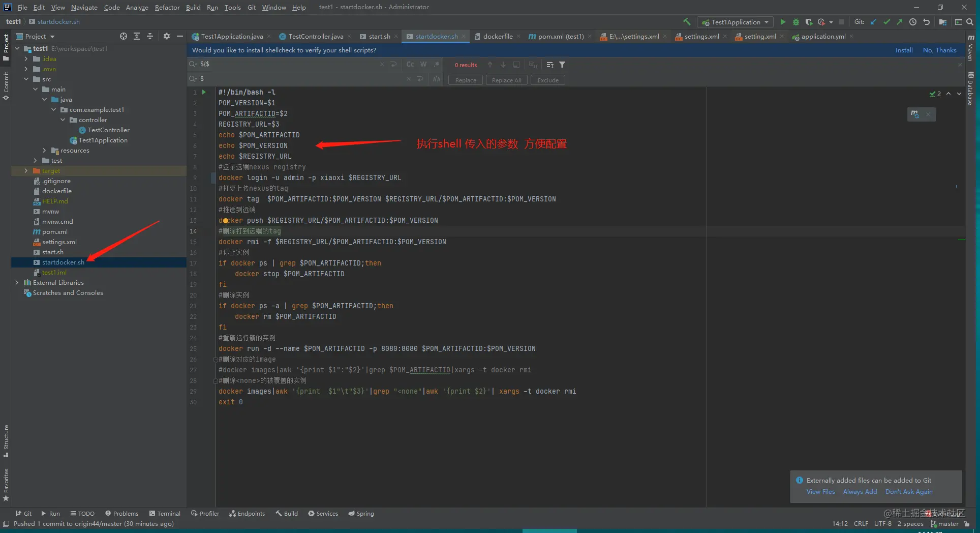Rollback changes with the undo icon
This screenshot has height=533, width=980.
pos(926,22)
